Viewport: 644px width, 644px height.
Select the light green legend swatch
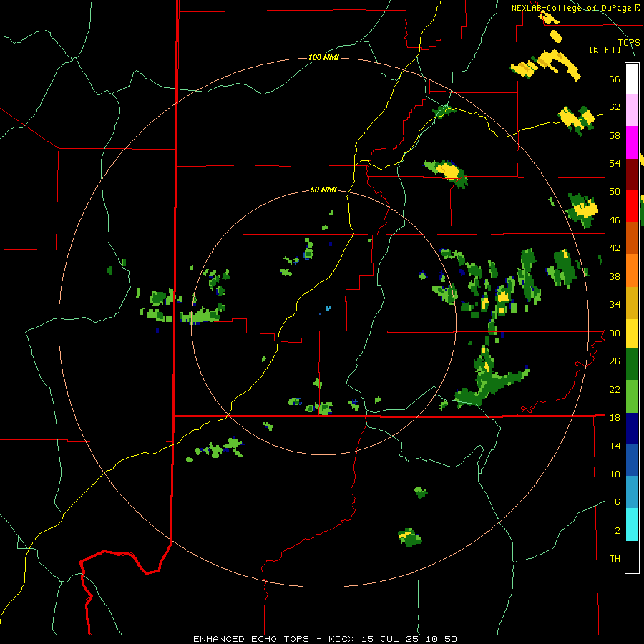[632, 396]
